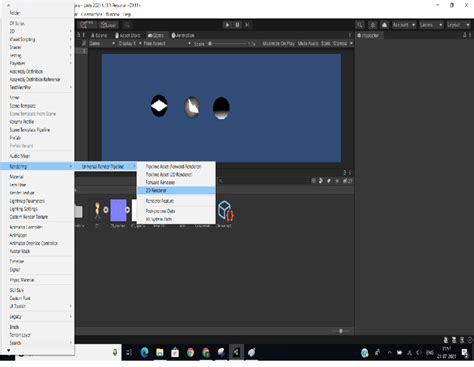Screen dimensions: 474x367
Task: Toggle the Local/Global handle rotation button
Action: (x=108, y=25)
